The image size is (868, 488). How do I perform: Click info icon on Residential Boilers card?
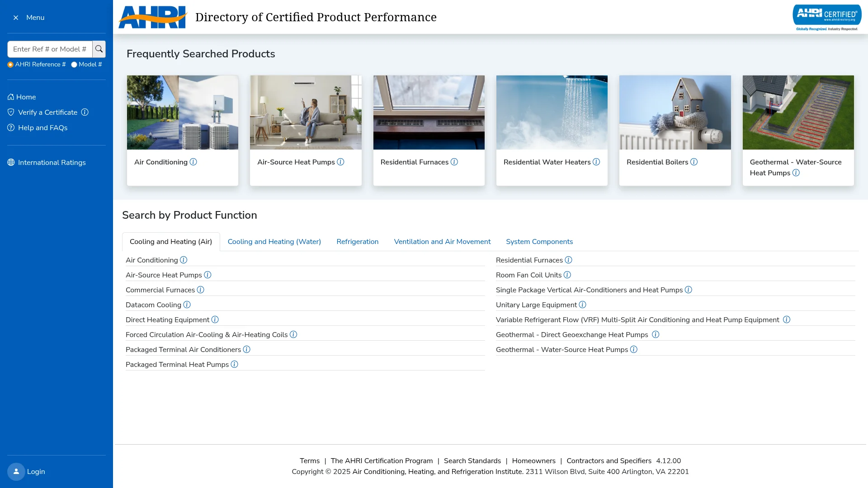[694, 162]
